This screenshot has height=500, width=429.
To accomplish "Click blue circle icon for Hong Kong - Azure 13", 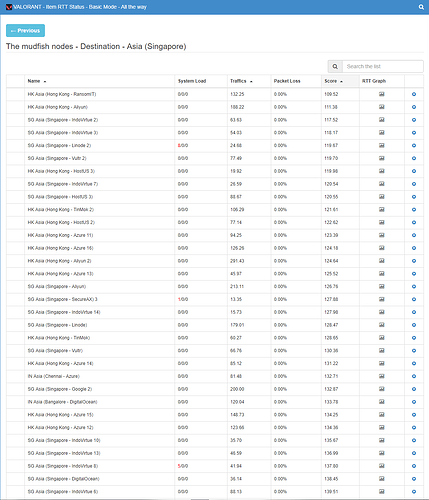I will coord(414,274).
